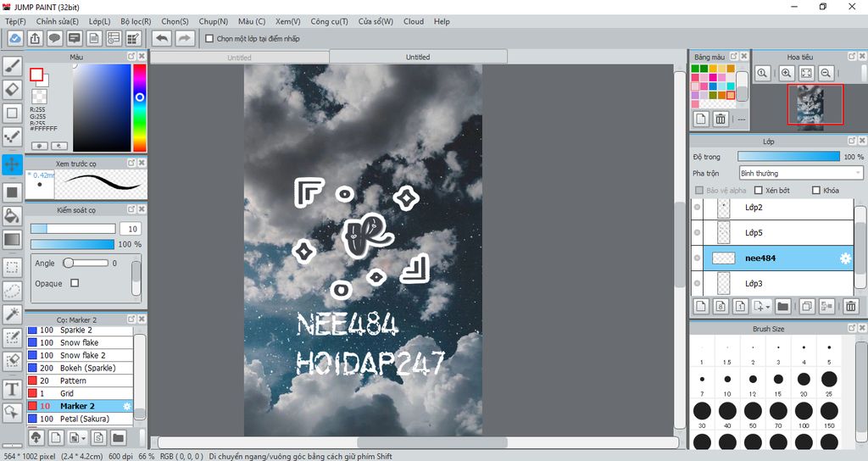Enable 'Chọn một lớp tại điểm nhấp' checkbox
This screenshot has width=868, height=461.
(209, 39)
